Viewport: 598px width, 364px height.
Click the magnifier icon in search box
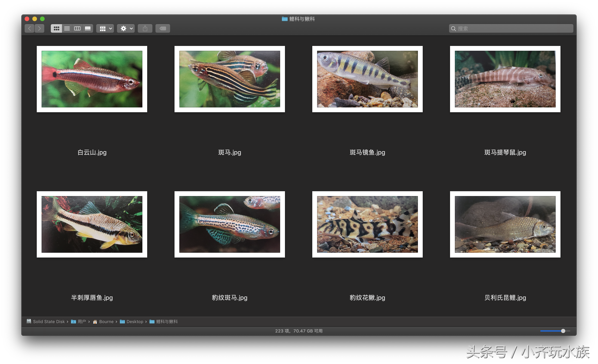click(x=453, y=29)
